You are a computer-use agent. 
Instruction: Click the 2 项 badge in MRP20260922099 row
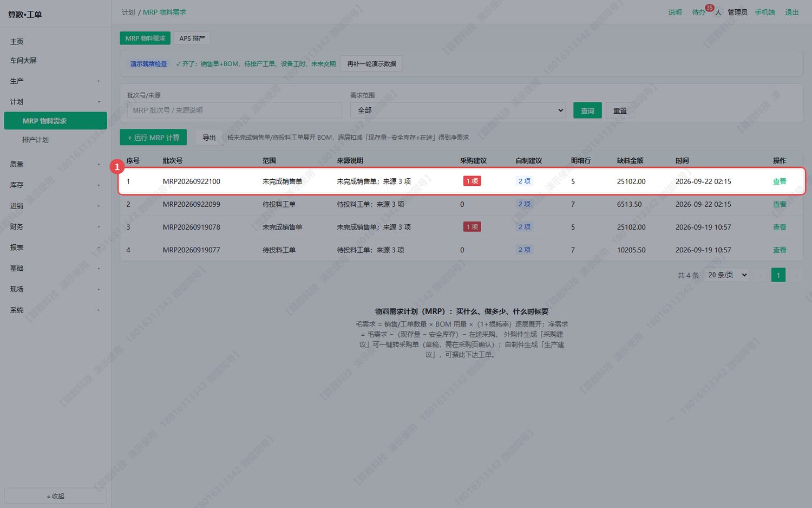coord(525,204)
